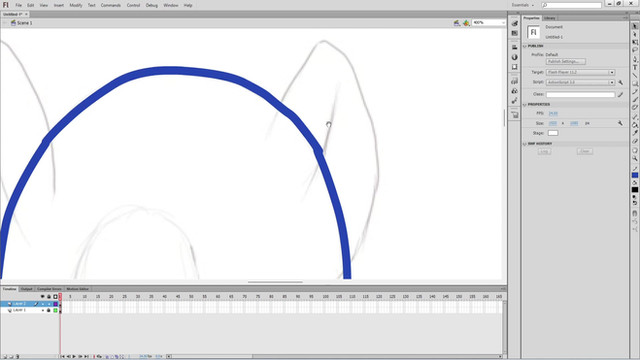Select the Lasso tool
Image resolution: width=640 pixels, height=360 pixels.
click(x=635, y=51)
